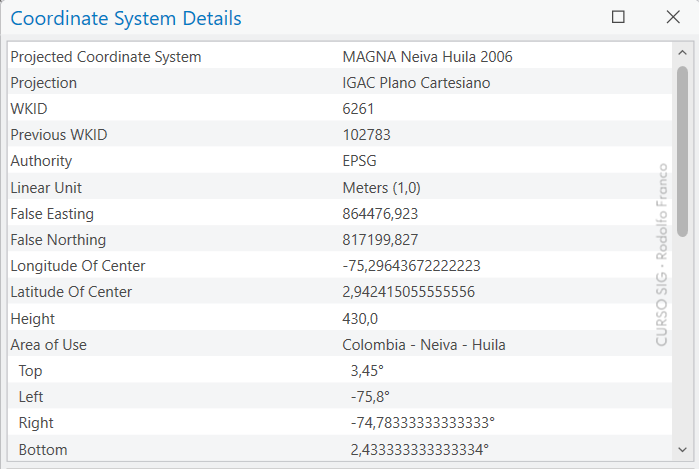Click the Area of Use row label
The image size is (699, 469).
(x=48, y=345)
